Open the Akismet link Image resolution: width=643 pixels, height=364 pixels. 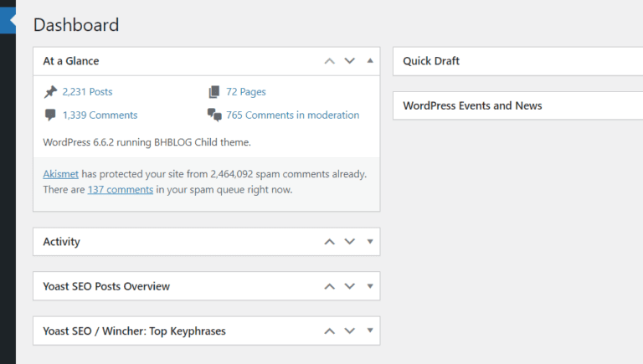[x=60, y=174]
